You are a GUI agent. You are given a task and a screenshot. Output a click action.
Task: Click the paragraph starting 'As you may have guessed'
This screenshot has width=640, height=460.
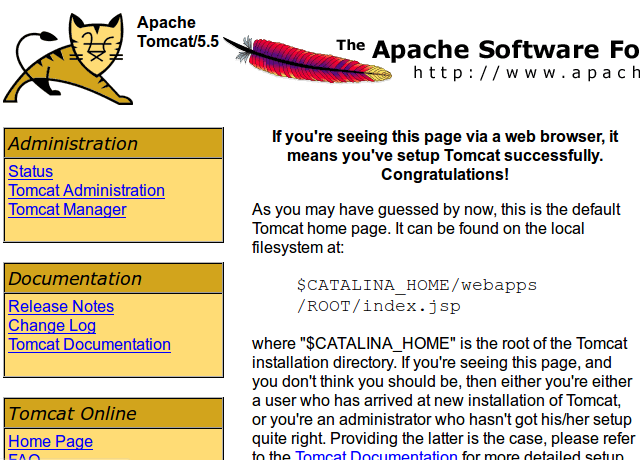pos(436,229)
